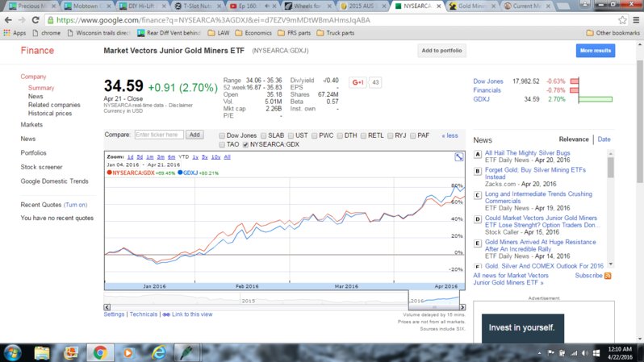Click the browser back arrow

(8, 20)
